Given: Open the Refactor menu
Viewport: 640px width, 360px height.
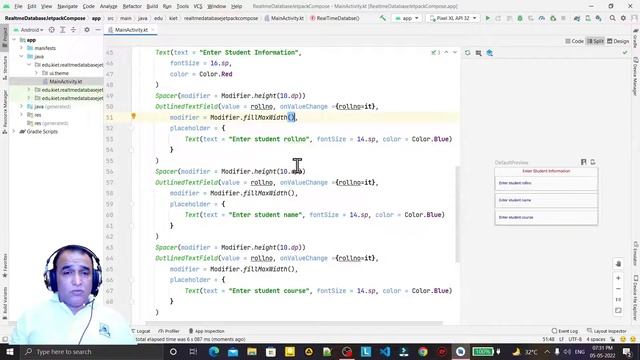Looking at the screenshot, I should pyautogui.click(x=132, y=6).
